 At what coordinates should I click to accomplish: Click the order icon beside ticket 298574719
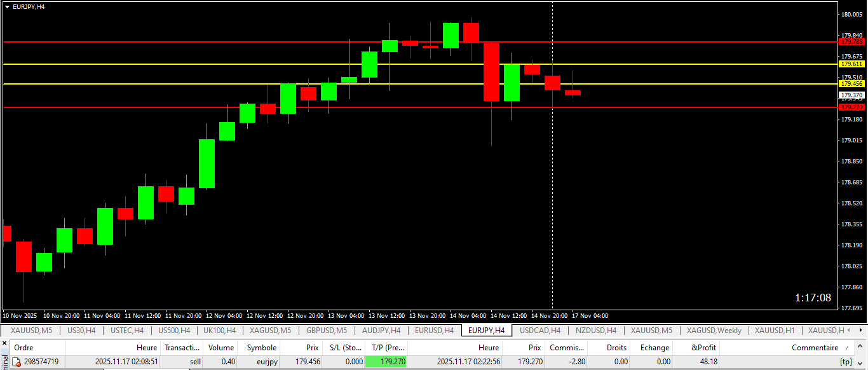[17, 362]
